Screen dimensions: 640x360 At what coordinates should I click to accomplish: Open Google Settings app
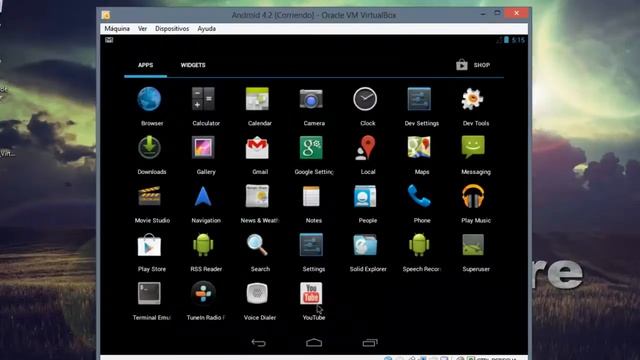pyautogui.click(x=311, y=148)
